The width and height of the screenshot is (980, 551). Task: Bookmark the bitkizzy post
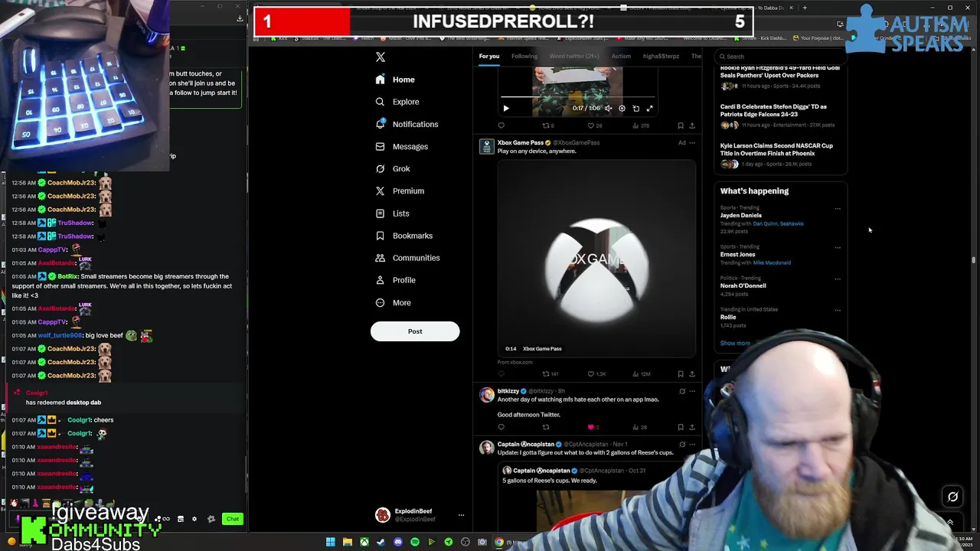pyautogui.click(x=680, y=427)
